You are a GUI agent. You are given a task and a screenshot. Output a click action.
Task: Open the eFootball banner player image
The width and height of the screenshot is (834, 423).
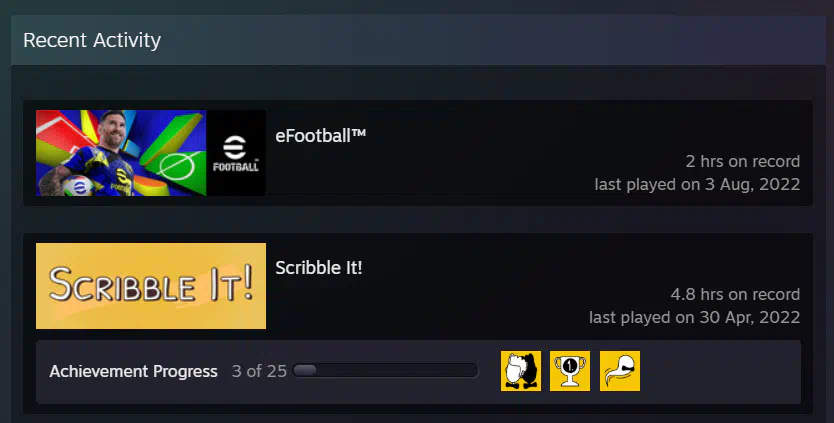click(x=121, y=153)
